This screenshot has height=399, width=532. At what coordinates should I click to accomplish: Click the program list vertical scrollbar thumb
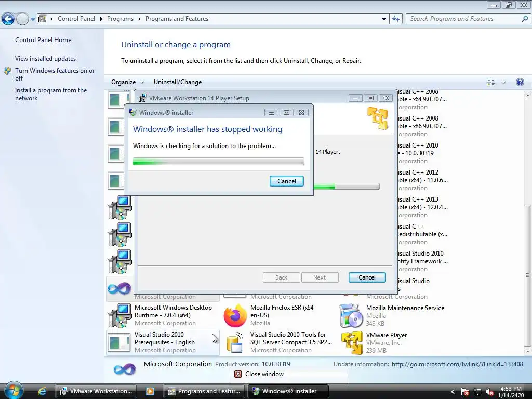pyautogui.click(x=527, y=275)
